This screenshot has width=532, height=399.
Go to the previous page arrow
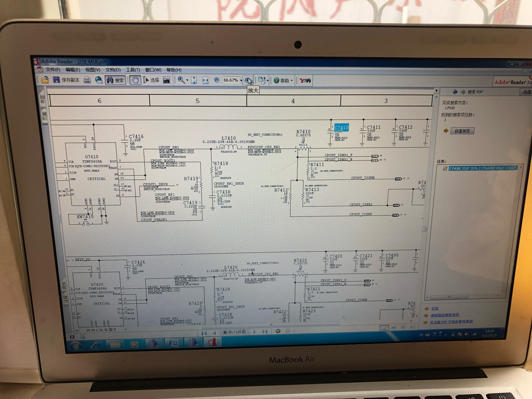tap(214, 332)
